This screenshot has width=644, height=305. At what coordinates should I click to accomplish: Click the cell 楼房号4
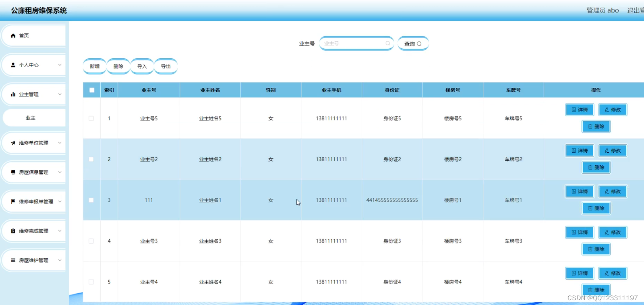453,282
